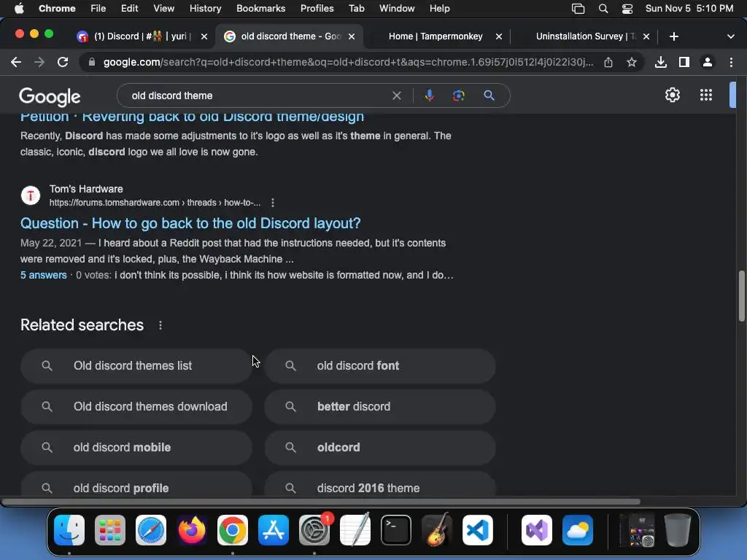
Task: Open App Store from the Dock
Action: point(274,530)
